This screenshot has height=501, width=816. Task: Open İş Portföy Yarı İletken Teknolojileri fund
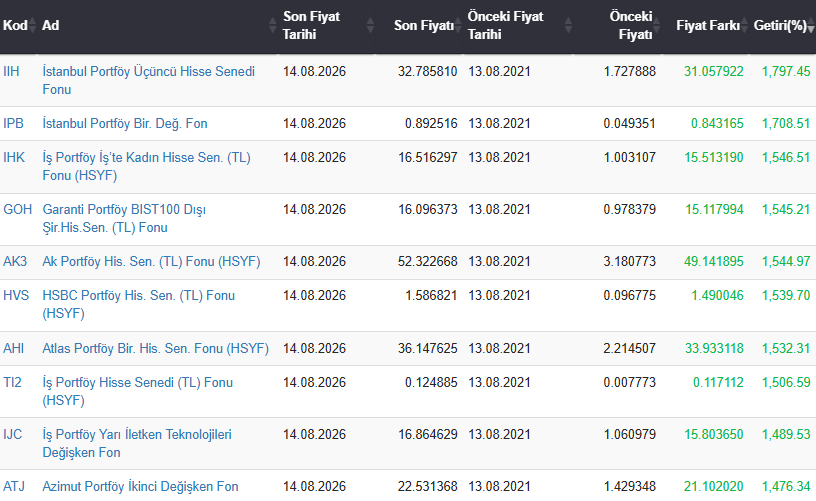tap(137, 443)
